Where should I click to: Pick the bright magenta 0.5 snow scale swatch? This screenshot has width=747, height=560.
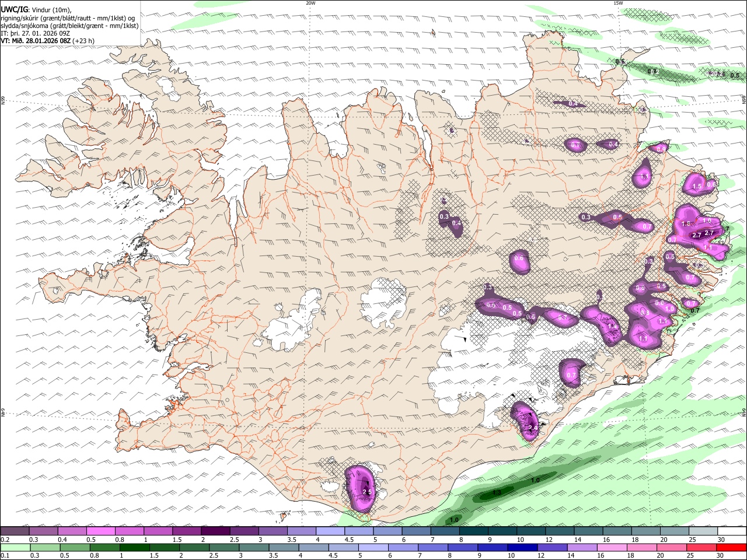pyautogui.click(x=100, y=531)
